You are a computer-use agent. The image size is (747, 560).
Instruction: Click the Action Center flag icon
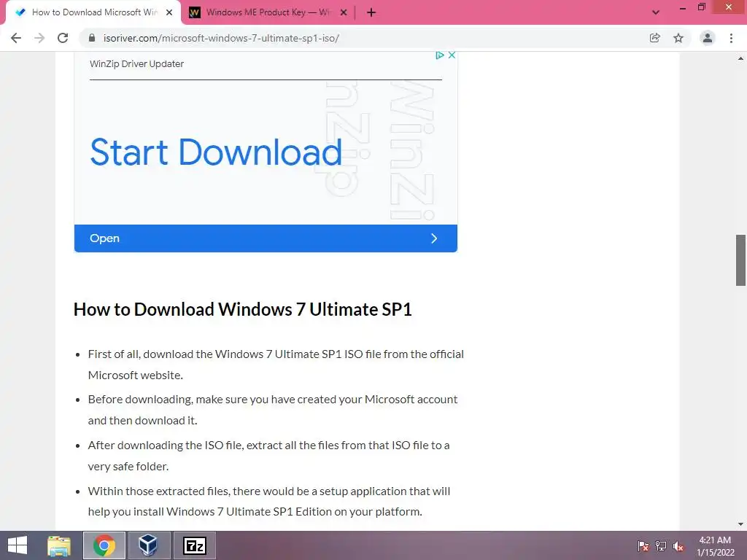click(643, 545)
